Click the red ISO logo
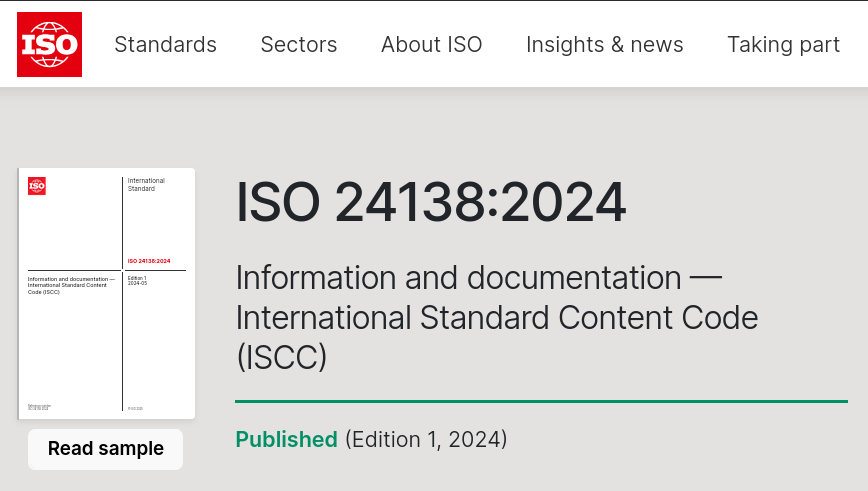This screenshot has height=491, width=868. pos(49,44)
